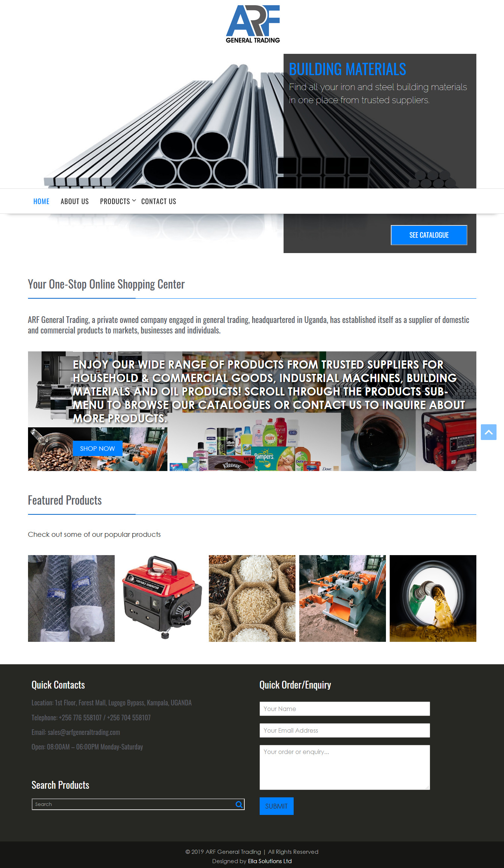Open the rice and grains product thumbnail
The width and height of the screenshot is (504, 868).
pyautogui.click(x=252, y=598)
